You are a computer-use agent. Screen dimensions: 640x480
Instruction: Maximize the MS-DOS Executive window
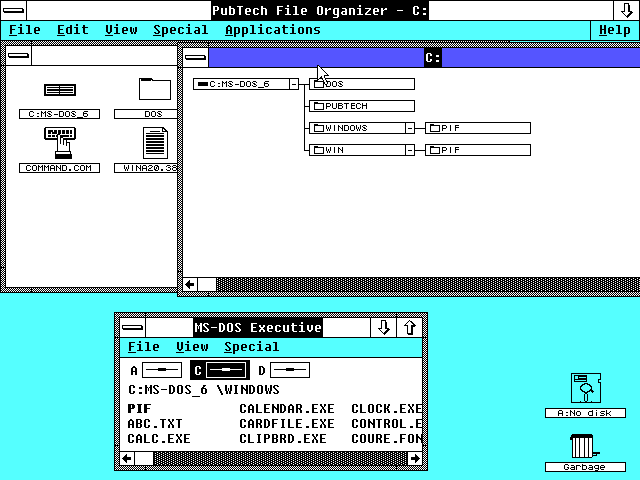point(409,327)
